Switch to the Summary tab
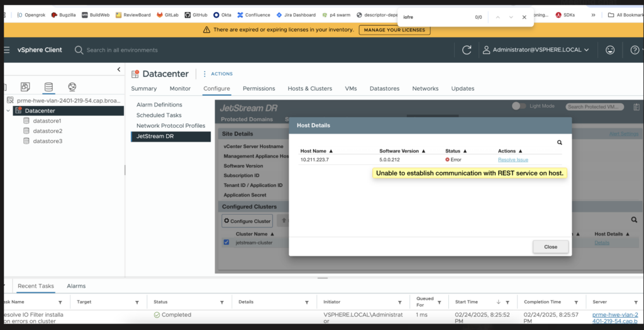644x330 pixels. (x=144, y=88)
